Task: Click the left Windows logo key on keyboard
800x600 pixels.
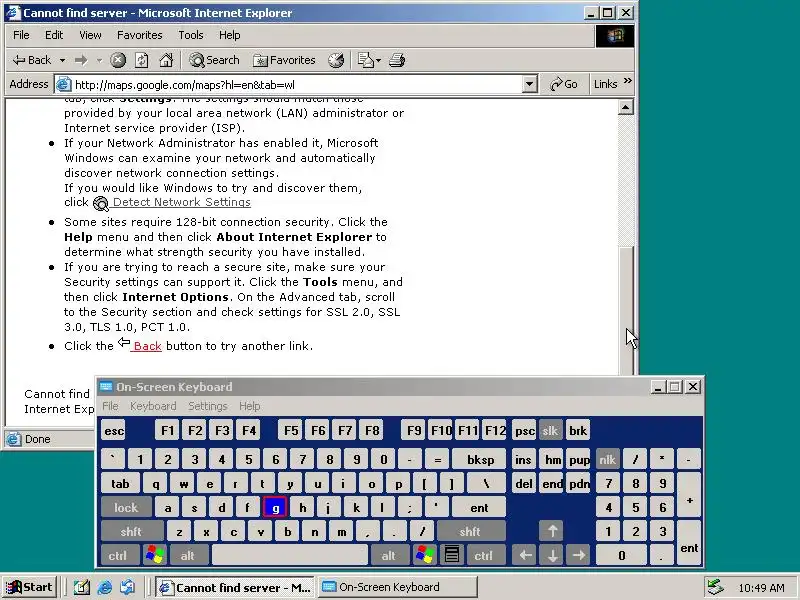Action: 155,555
